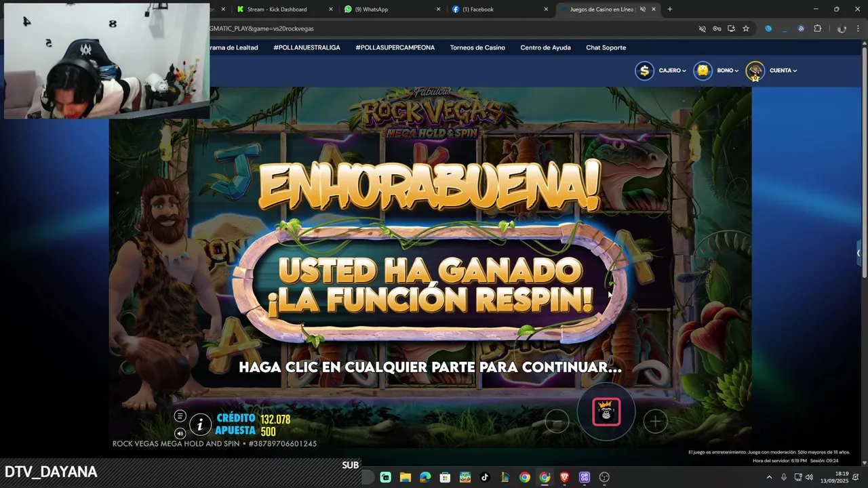Open the #POLLANUESTRALIGA menu item

pos(307,47)
